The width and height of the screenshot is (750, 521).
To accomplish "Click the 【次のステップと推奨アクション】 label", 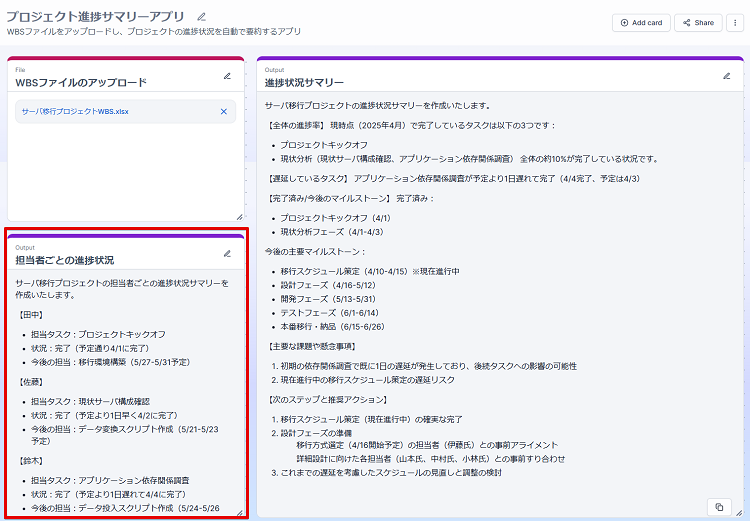I will [x=329, y=399].
